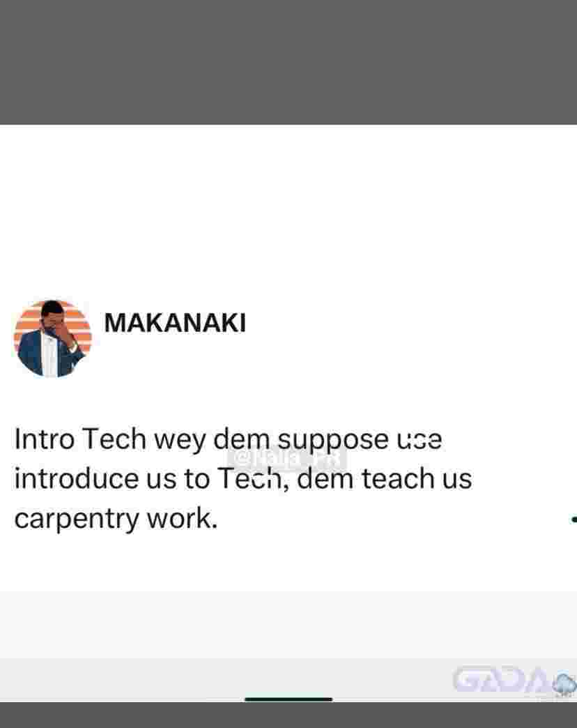
Task: Click the word 'carpentry' in the post
Action: 77,519
